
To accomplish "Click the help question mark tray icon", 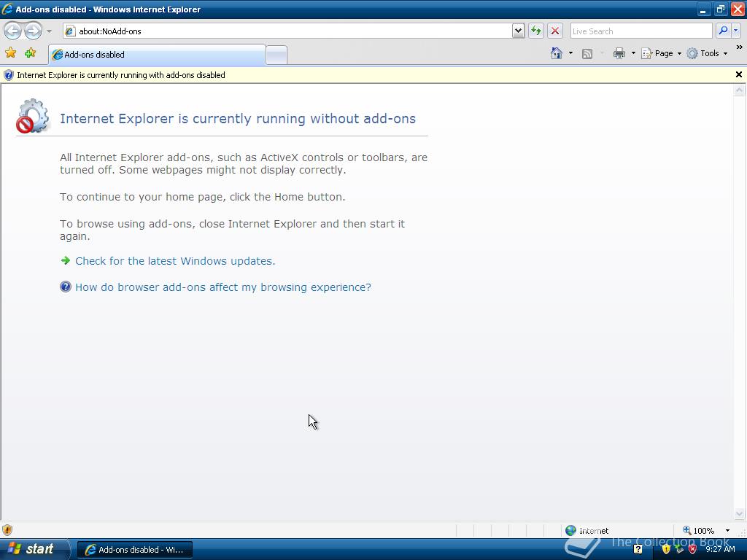I will [638, 550].
